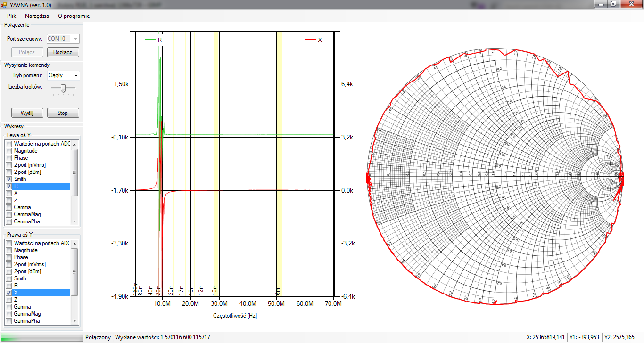
Task: Click scroll-down arrow in Lewa oś Y list
Action: [x=74, y=221]
